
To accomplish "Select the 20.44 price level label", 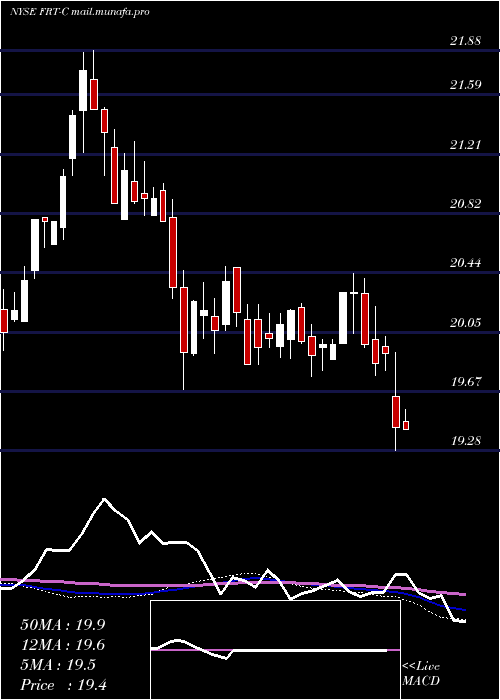I will click(x=466, y=263).
